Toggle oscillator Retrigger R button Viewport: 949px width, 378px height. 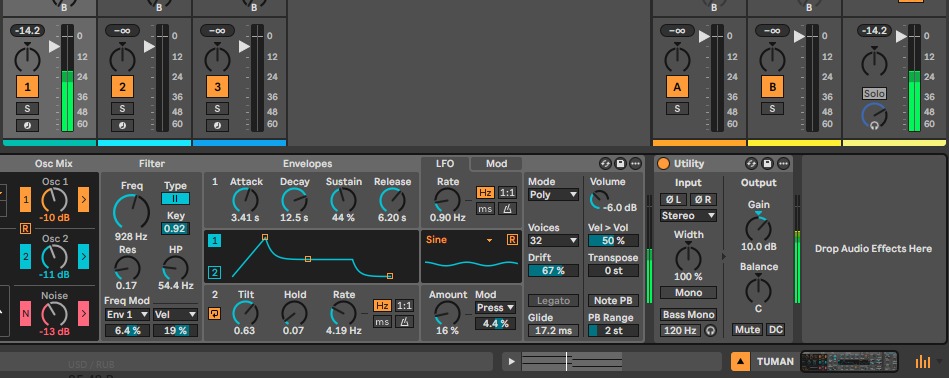click(25, 228)
